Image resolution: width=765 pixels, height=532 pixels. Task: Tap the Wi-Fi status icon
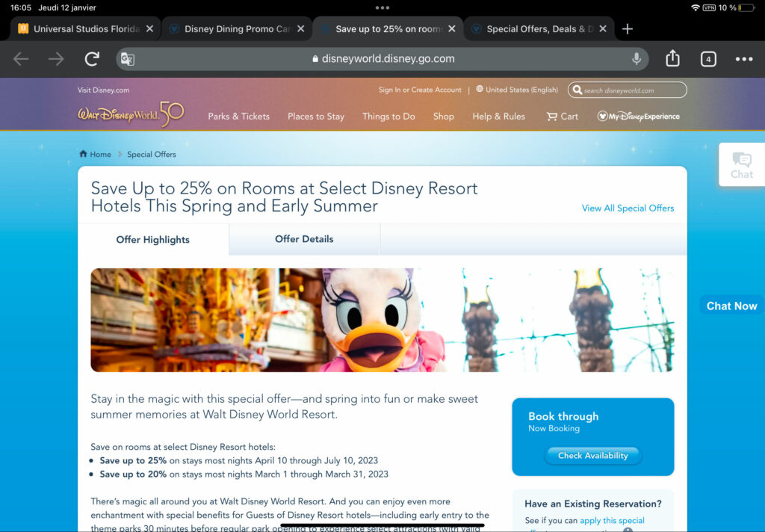tap(696, 7)
